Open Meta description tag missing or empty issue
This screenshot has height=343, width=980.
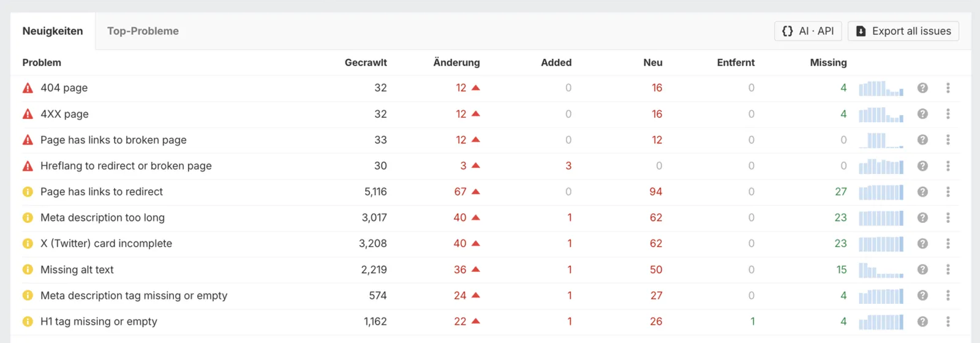(x=134, y=295)
